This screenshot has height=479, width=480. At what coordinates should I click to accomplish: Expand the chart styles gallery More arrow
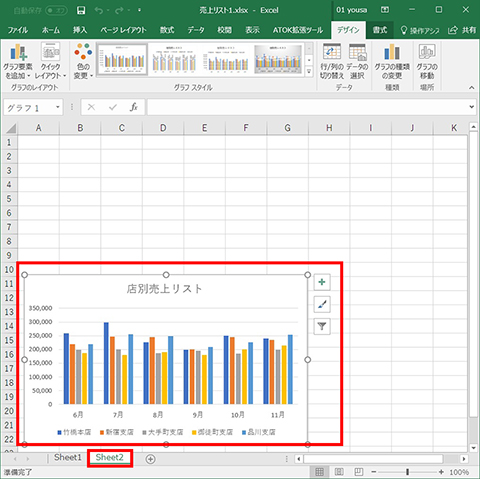coord(309,71)
